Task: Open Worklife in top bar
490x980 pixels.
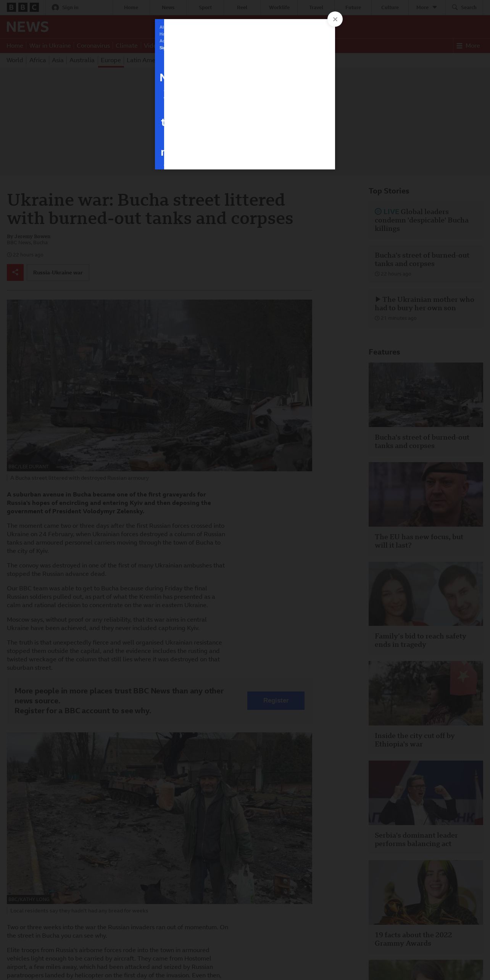Action: coord(279,7)
